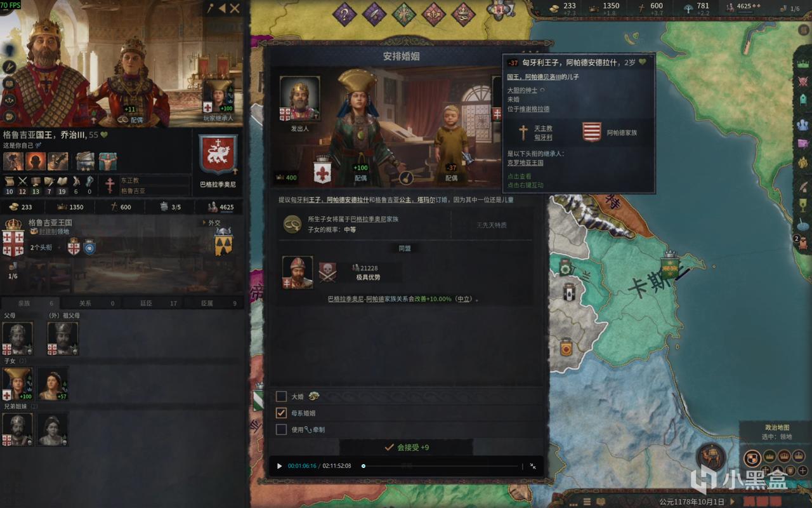Click the pin icon in character panel

(x=209, y=8)
